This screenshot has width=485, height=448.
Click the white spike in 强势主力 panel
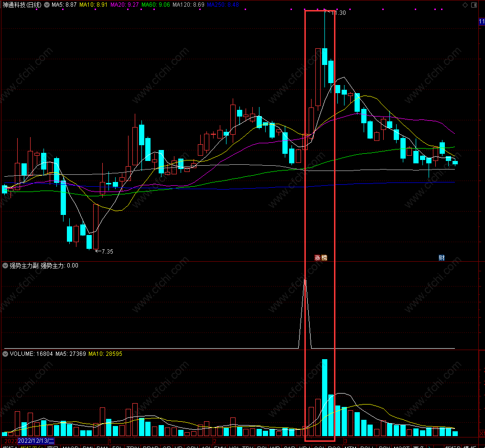coord(305,314)
